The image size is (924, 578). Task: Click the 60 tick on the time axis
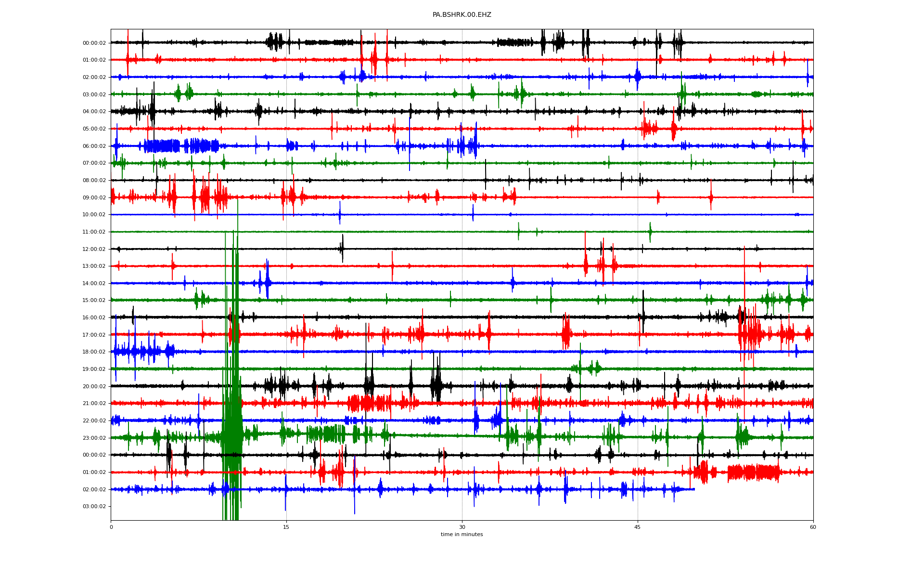click(813, 527)
